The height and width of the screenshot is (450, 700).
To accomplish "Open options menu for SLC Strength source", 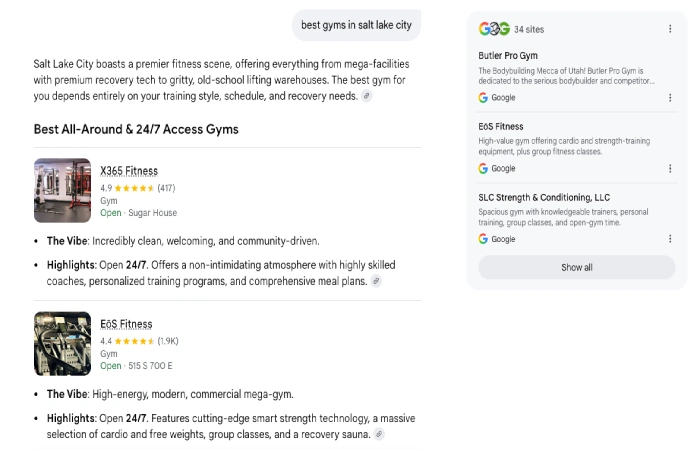I will point(670,239).
